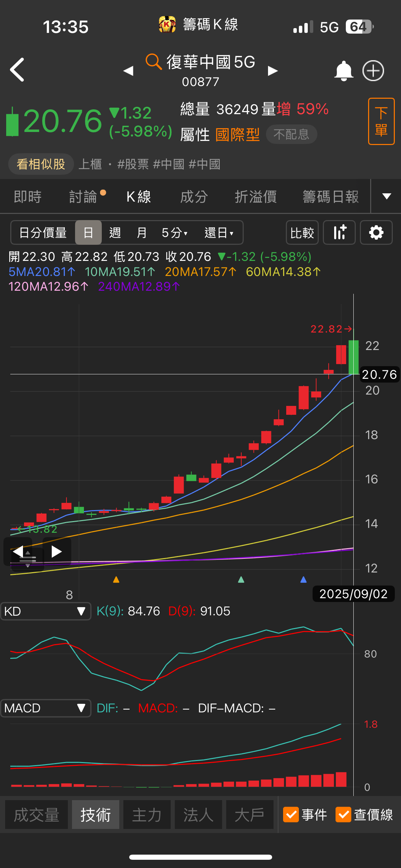Toggle the 查價線 checkbox
The image size is (401, 868).
coord(343,815)
